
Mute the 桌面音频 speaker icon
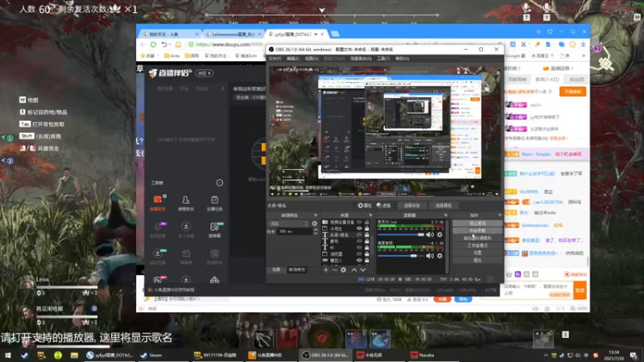pyautogui.click(x=430, y=256)
